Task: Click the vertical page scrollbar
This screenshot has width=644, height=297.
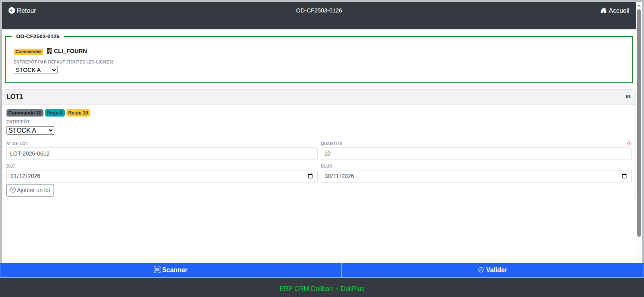Action: point(639,123)
